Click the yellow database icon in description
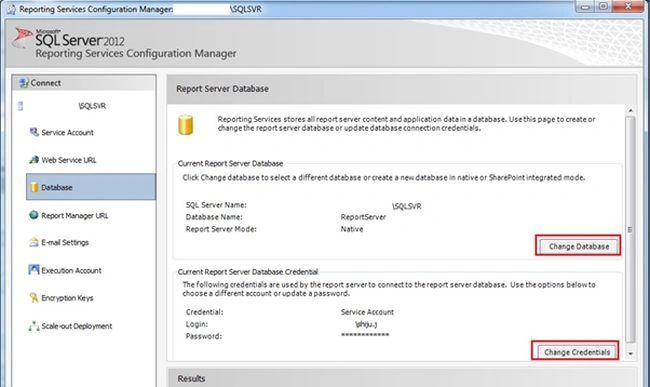This screenshot has width=650, height=387. pyautogui.click(x=185, y=125)
